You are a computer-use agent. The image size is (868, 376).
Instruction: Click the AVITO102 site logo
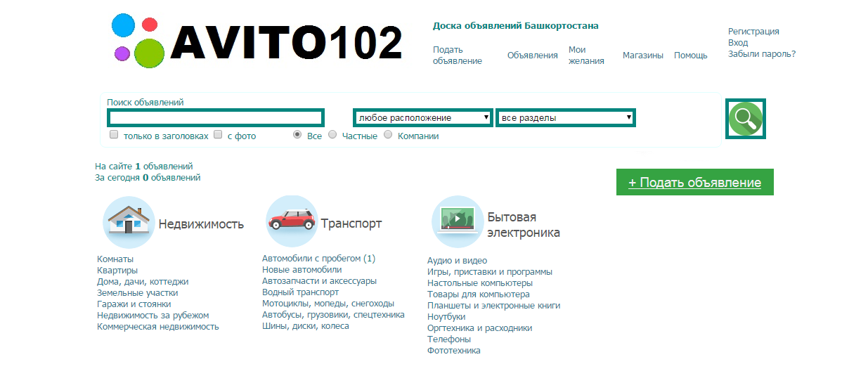click(257, 41)
